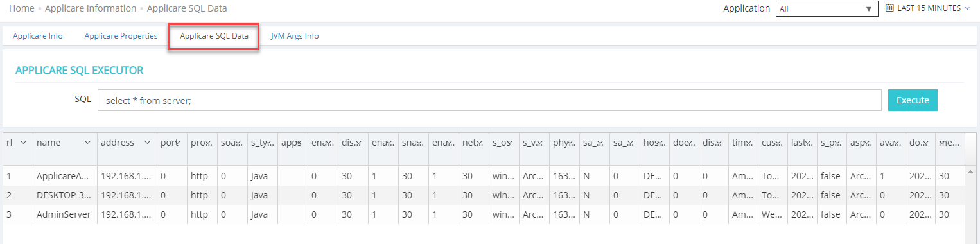Go to Home in the breadcrumb
980x244 pixels.
[22, 8]
